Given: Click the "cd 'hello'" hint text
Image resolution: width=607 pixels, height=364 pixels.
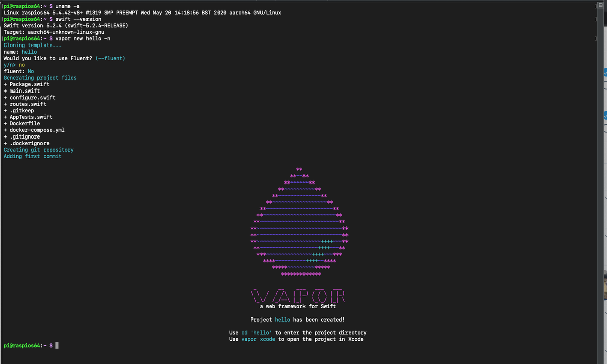Looking at the screenshot, I should pyautogui.click(x=256, y=333).
